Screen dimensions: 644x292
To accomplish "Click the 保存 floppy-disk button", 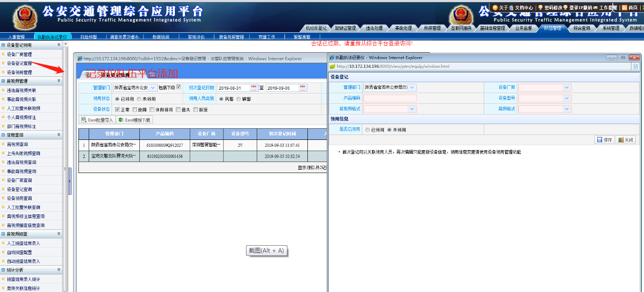I will tap(605, 140).
